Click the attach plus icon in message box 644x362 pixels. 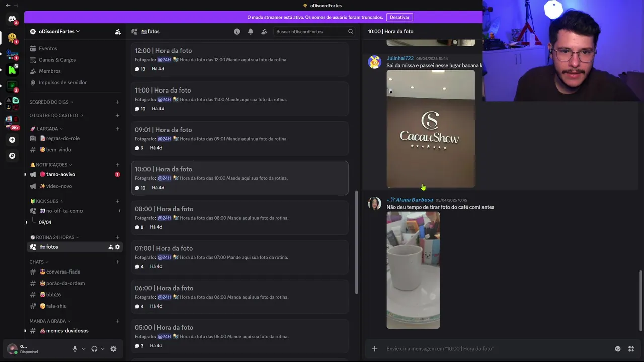click(374, 349)
